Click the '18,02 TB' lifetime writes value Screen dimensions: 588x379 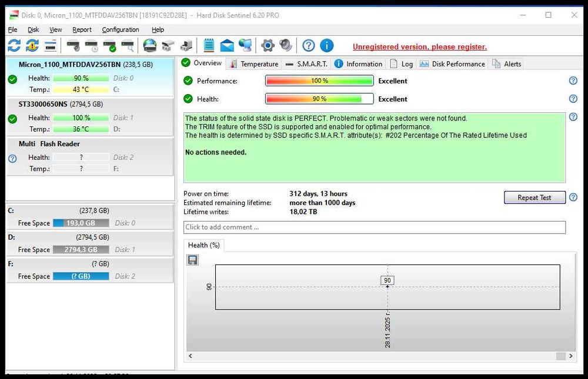[303, 212]
